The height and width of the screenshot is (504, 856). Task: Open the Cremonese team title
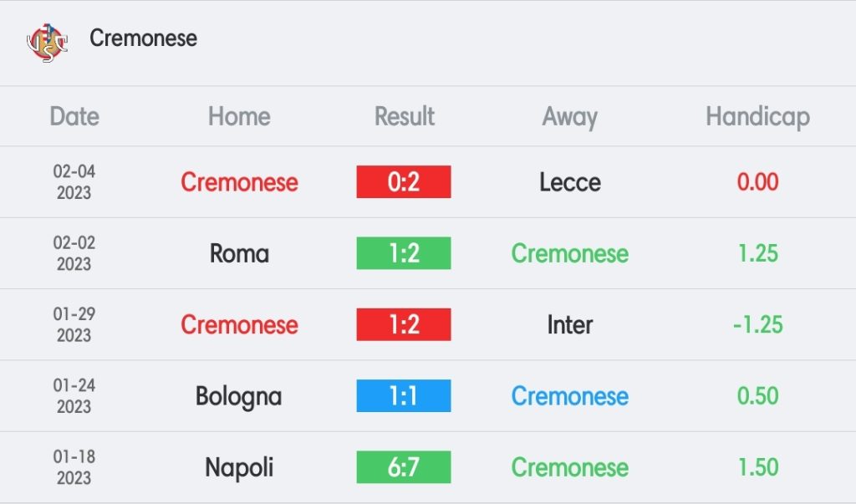[x=143, y=38]
